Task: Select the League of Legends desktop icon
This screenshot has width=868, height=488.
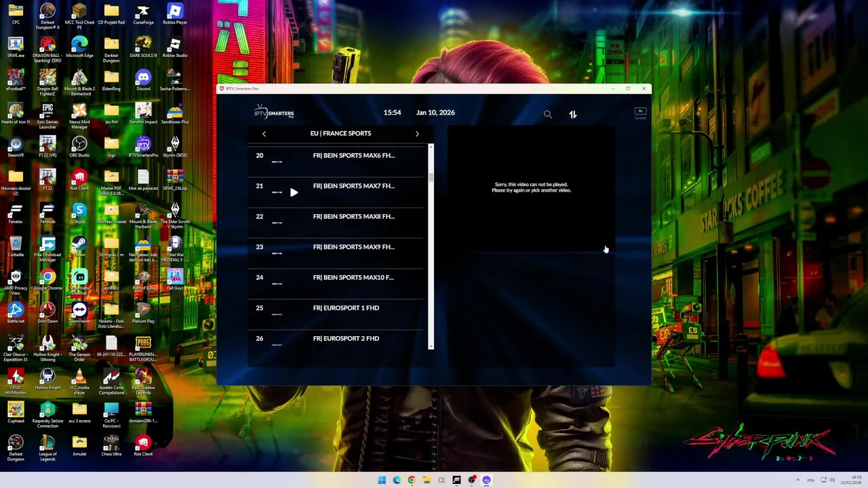Action: pyautogui.click(x=47, y=448)
